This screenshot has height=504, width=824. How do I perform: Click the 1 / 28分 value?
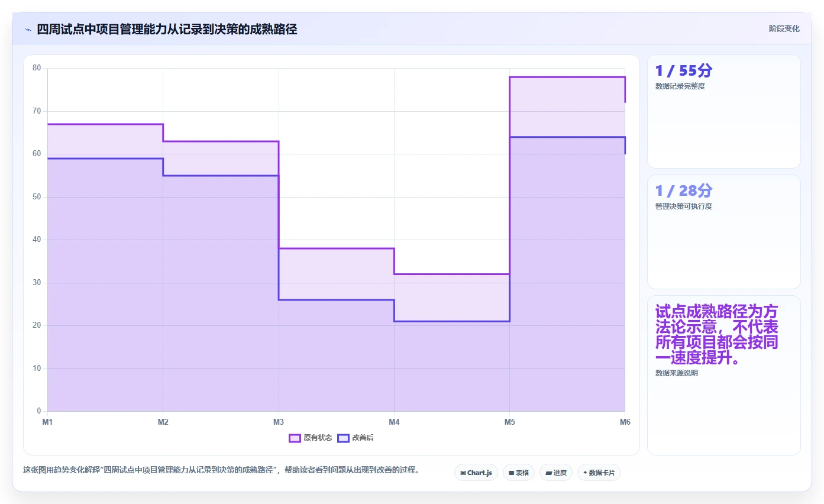point(684,190)
